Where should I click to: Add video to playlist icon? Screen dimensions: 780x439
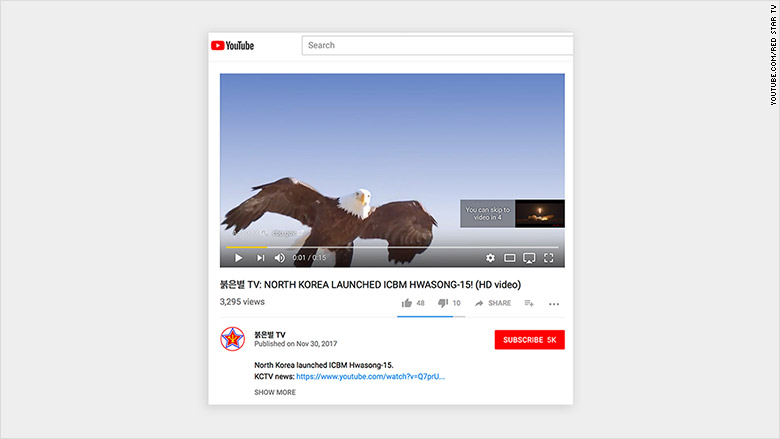pos(529,303)
